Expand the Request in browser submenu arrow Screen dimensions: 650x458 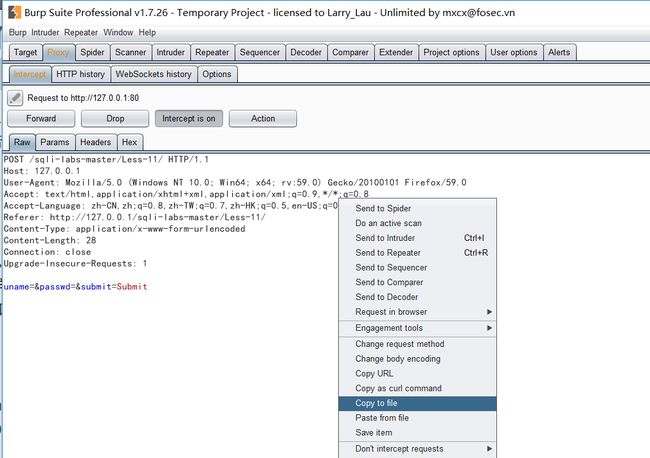(x=489, y=312)
